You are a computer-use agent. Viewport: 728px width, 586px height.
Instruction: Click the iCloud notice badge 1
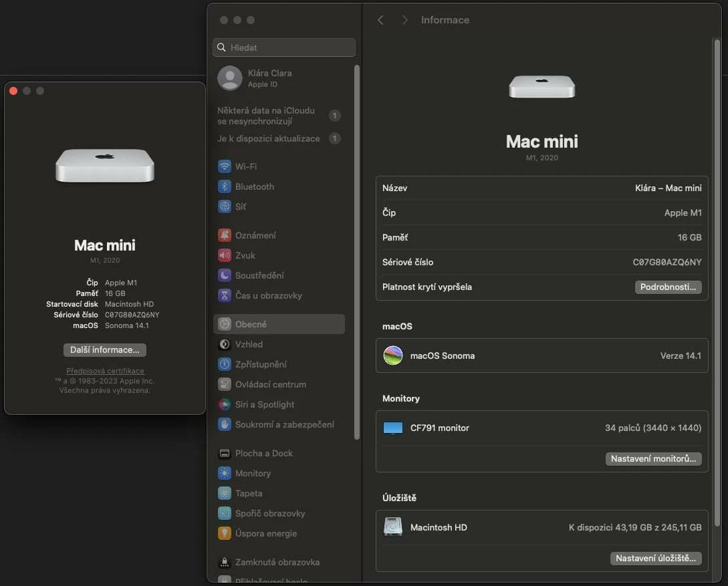tap(334, 116)
